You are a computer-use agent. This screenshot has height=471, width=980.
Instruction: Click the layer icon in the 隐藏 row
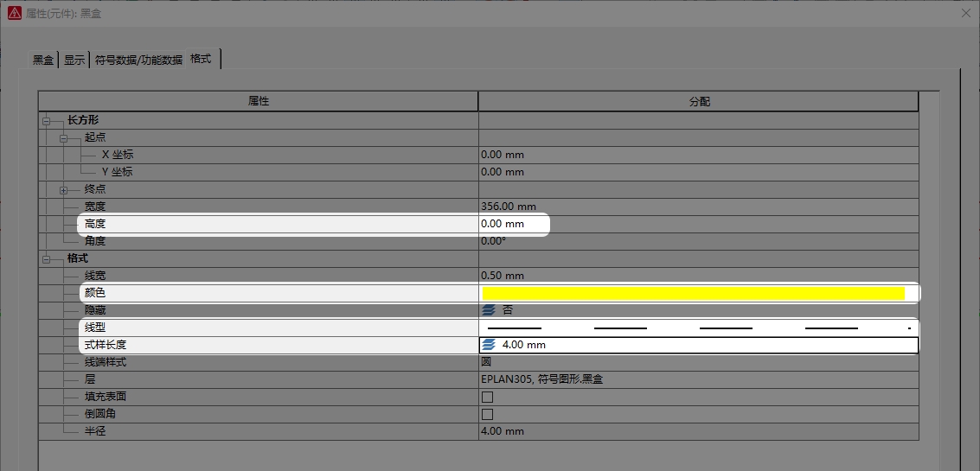click(x=489, y=310)
